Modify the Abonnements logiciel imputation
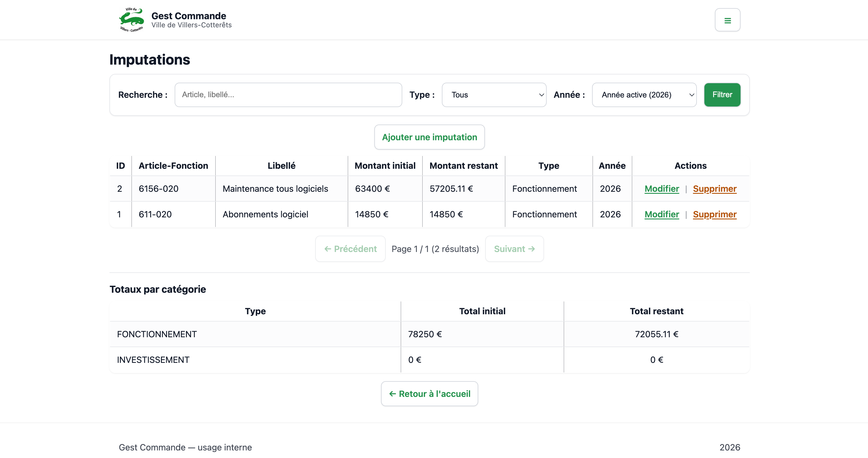This screenshot has height=458, width=868. click(x=661, y=214)
